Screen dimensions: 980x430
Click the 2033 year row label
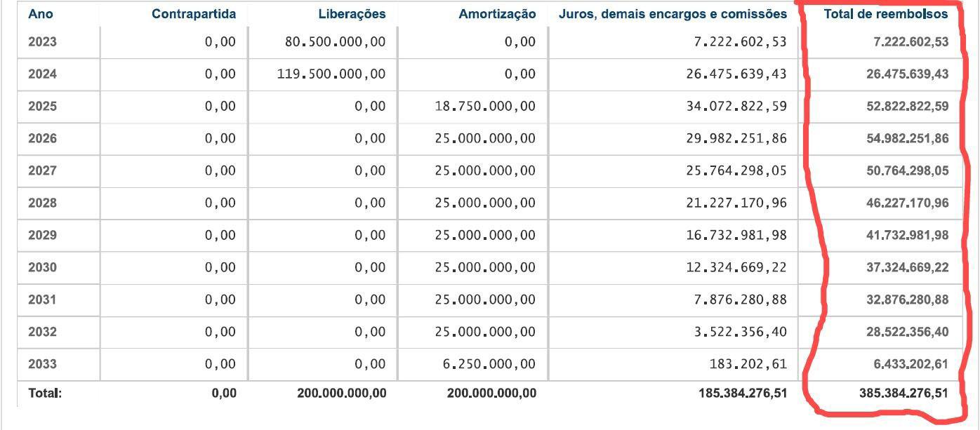pos(42,364)
